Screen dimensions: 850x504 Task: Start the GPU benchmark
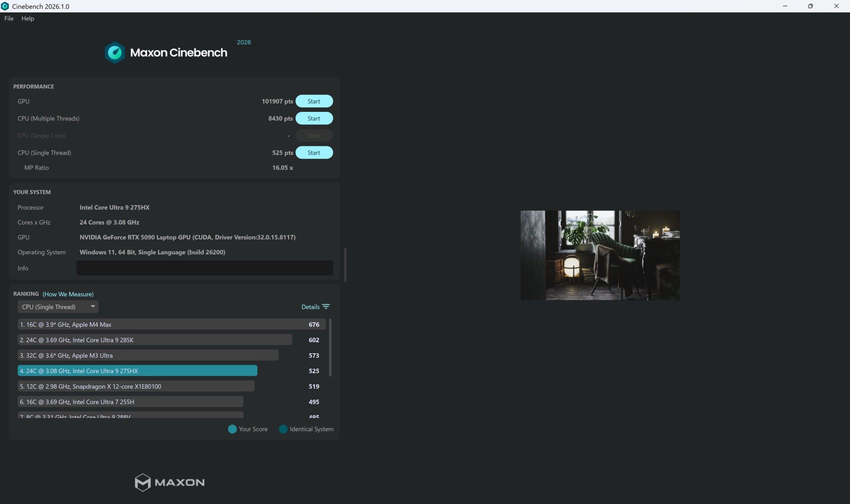(314, 101)
